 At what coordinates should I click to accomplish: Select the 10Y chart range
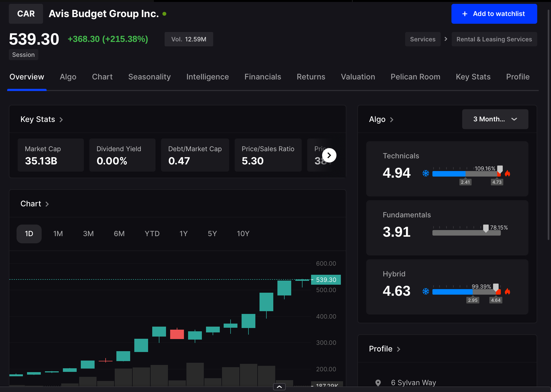coord(243,234)
